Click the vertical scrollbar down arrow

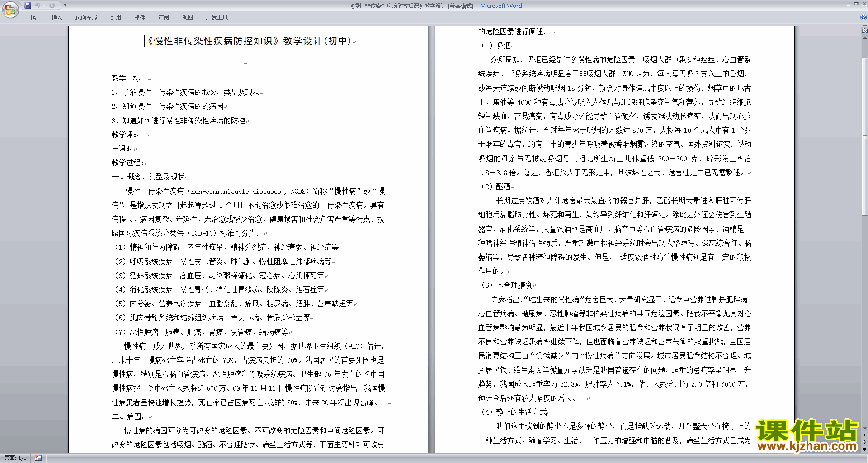pyautogui.click(x=864, y=428)
